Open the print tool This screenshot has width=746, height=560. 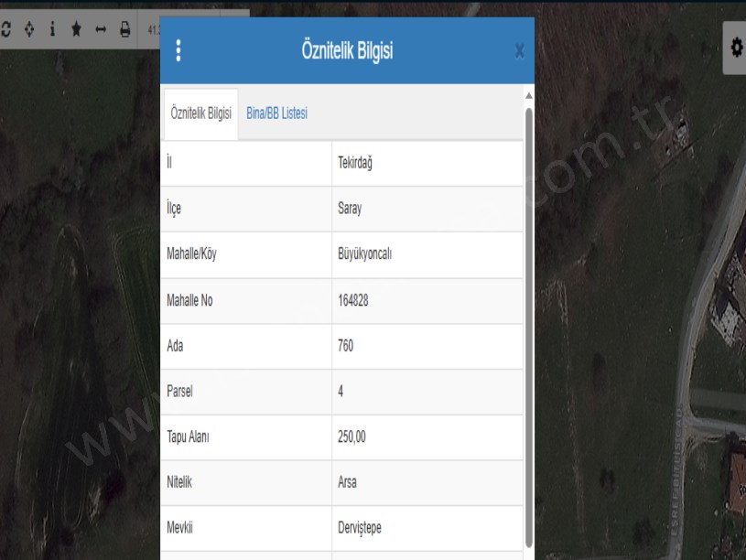[x=124, y=28]
